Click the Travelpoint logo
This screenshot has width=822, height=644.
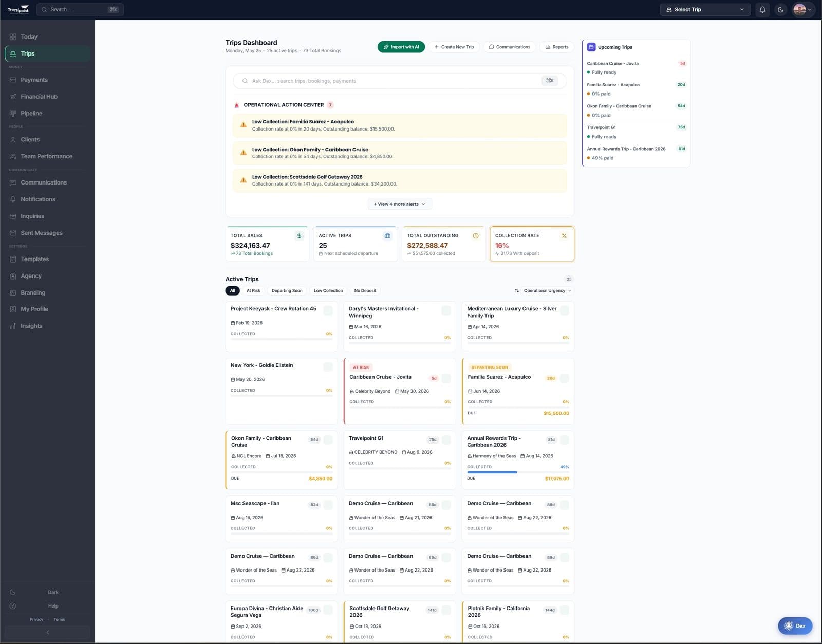pyautogui.click(x=18, y=10)
